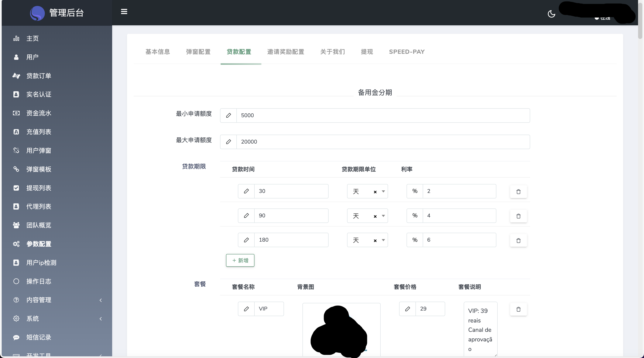The image size is (644, 358).
Task: Click the page vertical scrollbar
Action: pos(640,20)
